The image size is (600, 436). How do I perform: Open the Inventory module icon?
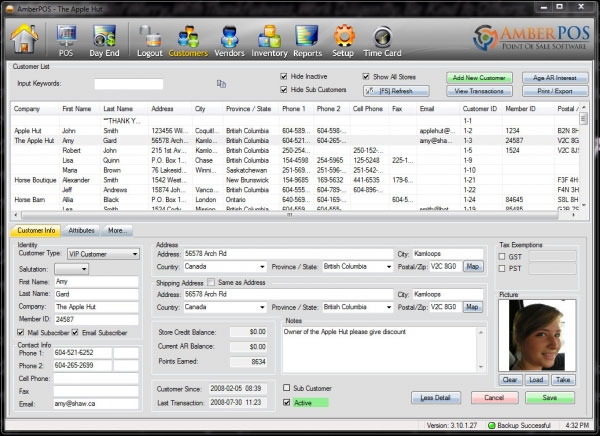[268, 38]
